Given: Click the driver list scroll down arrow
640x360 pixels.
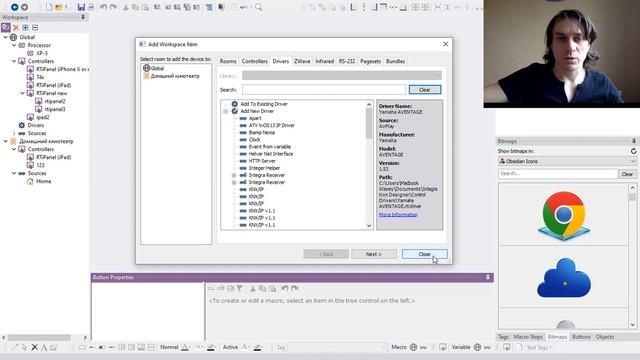Looking at the screenshot, I should coord(369,225).
